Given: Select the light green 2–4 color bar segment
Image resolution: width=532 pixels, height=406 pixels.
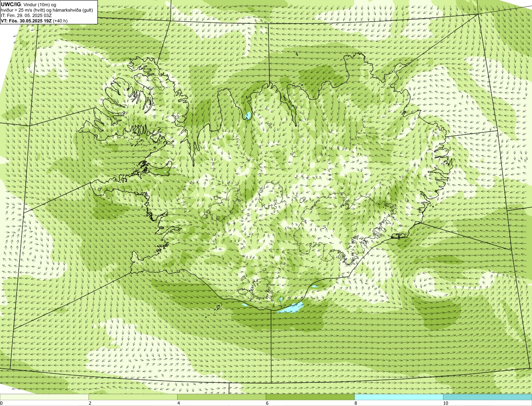Looking at the screenshot, I should tap(133, 397).
